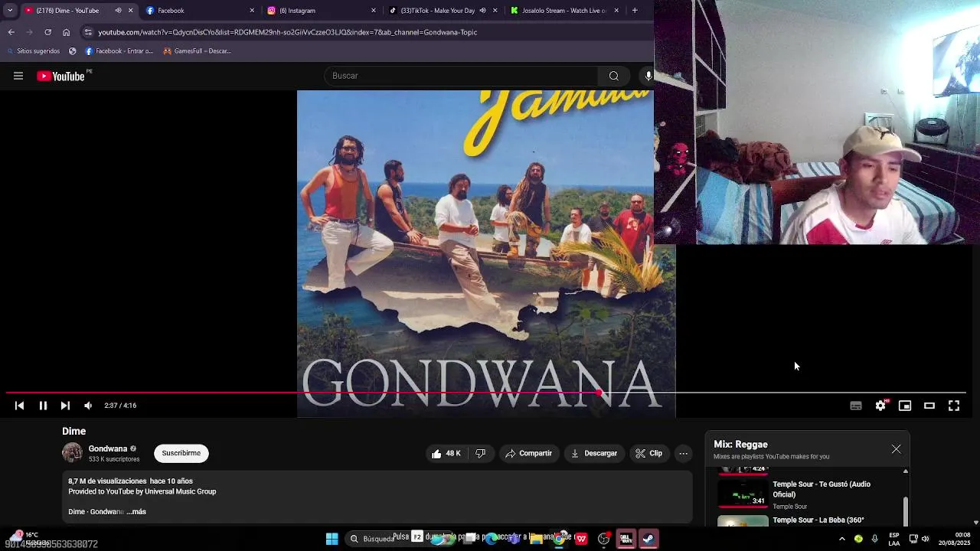This screenshot has width=980, height=551.
Task: Mute the YouTube tab audio icon
Action: tap(118, 11)
